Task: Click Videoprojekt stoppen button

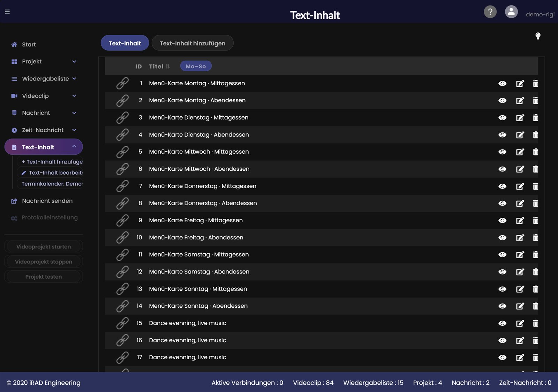Action: [44, 262]
